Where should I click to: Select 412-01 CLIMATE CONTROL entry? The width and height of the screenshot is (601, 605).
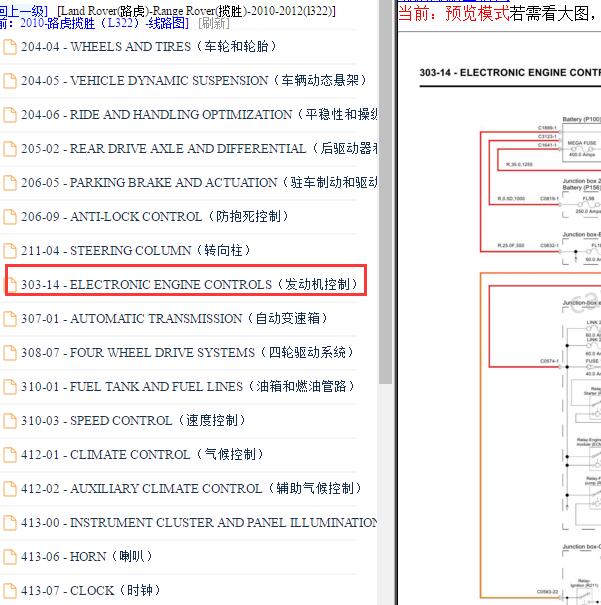[x=142, y=454]
